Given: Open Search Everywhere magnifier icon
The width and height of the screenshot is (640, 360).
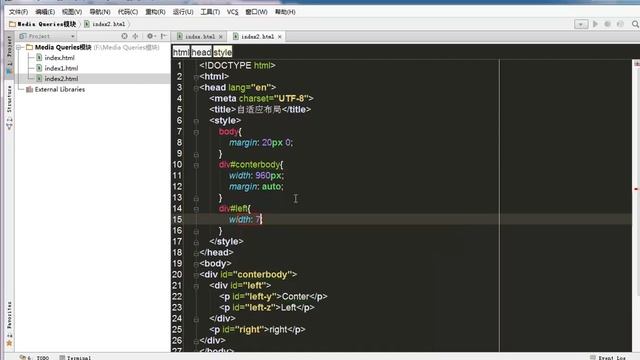Looking at the screenshot, I should pyautogui.click(x=635, y=24).
